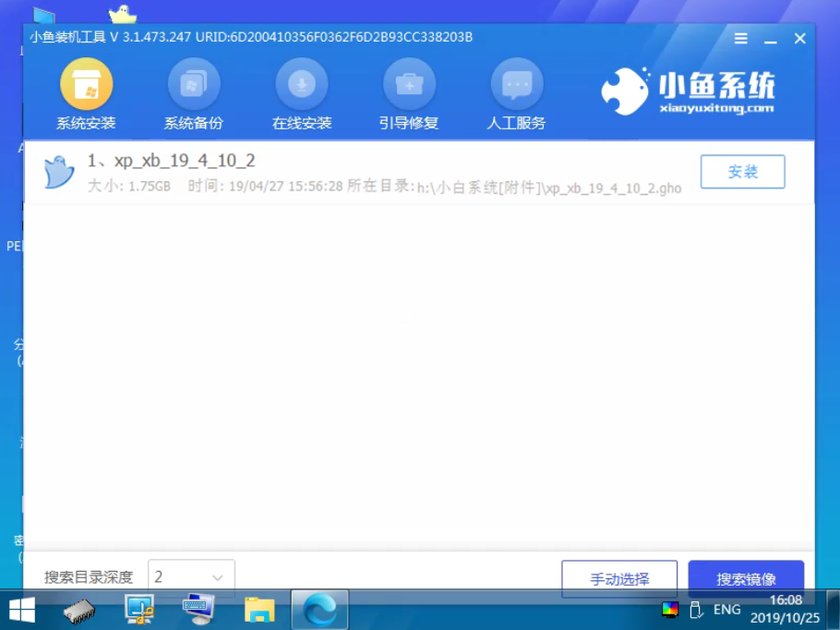The height and width of the screenshot is (630, 840).
Task: Open 引导修复 (Boot Repair) tool
Action: (409, 92)
